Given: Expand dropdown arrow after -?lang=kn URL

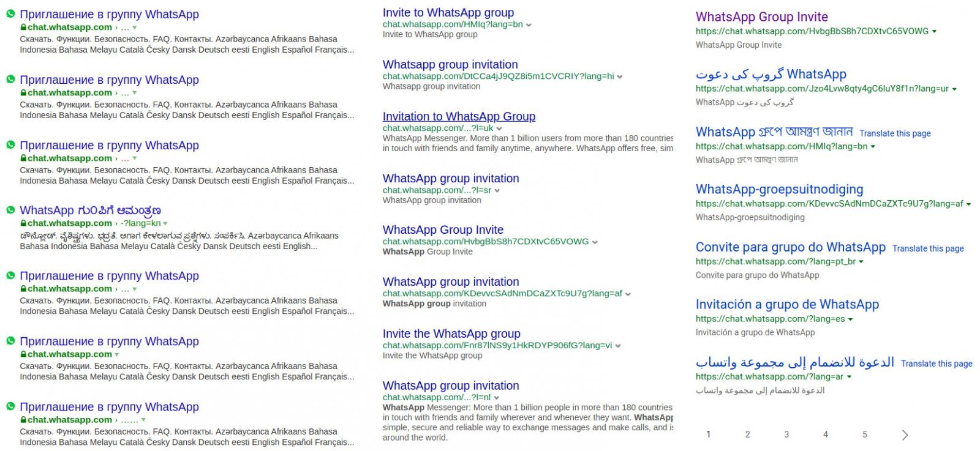Looking at the screenshot, I should pos(165,224).
